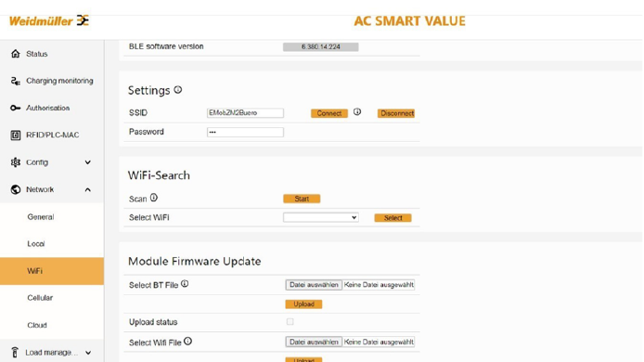Viewport: 644px width, 362px height.
Task: Click the Config gear icon
Action: 15,162
